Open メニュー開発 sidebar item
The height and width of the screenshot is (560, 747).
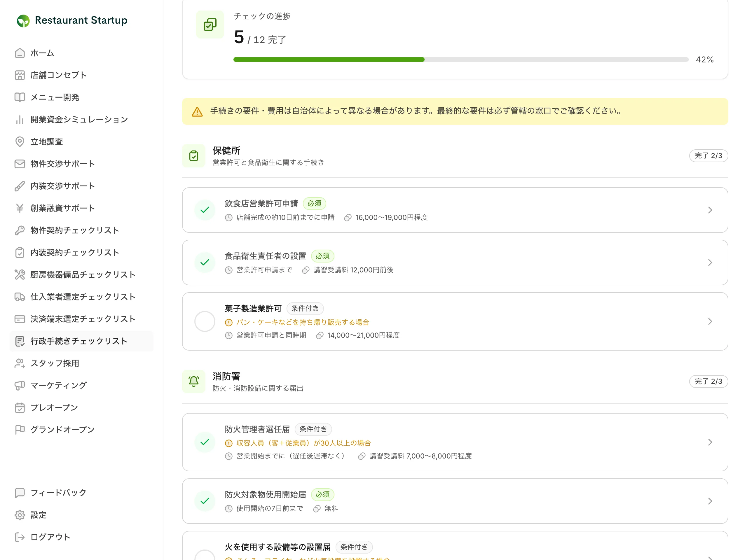82,97
